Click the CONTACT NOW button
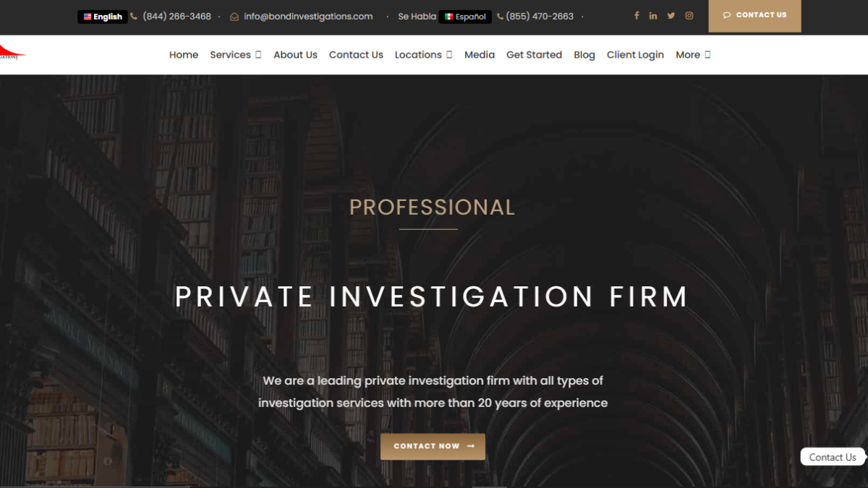The image size is (868, 488). 433,446
